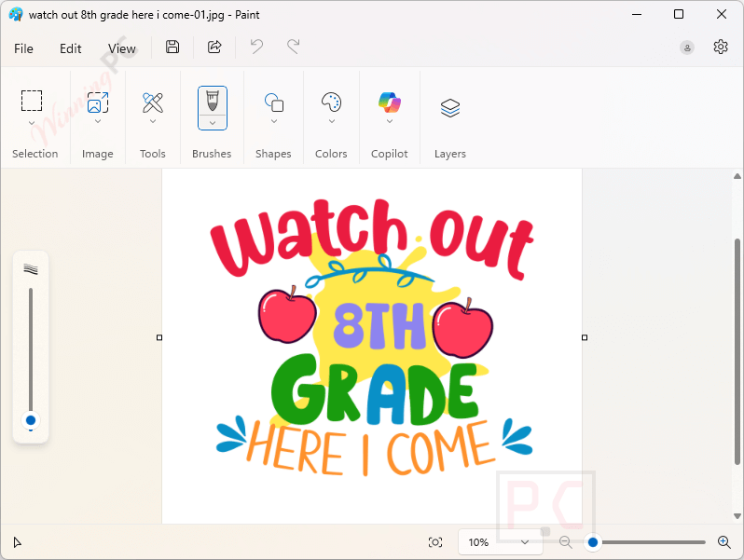Click the Redo arrow
Viewport: 744px width, 560px height.
pyautogui.click(x=294, y=47)
